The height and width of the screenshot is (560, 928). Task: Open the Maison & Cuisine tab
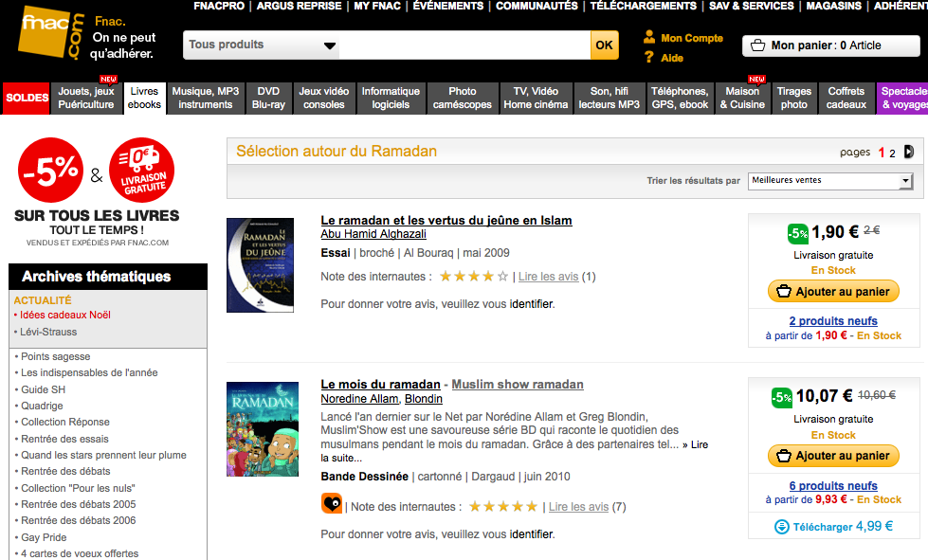tap(742, 98)
